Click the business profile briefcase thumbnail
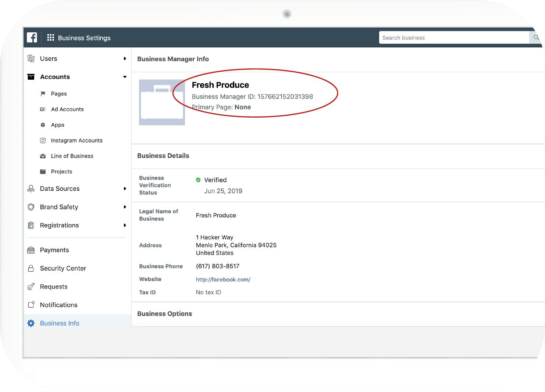 162,103
